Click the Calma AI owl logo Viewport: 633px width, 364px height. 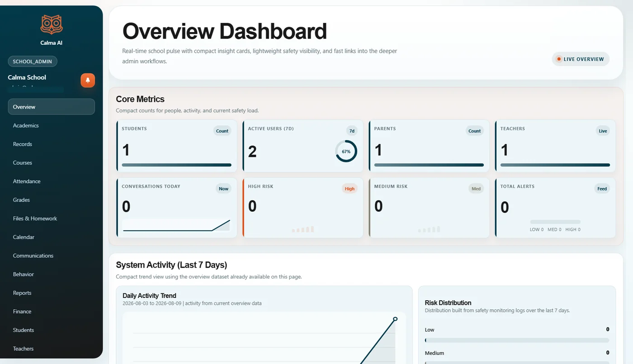click(x=51, y=24)
